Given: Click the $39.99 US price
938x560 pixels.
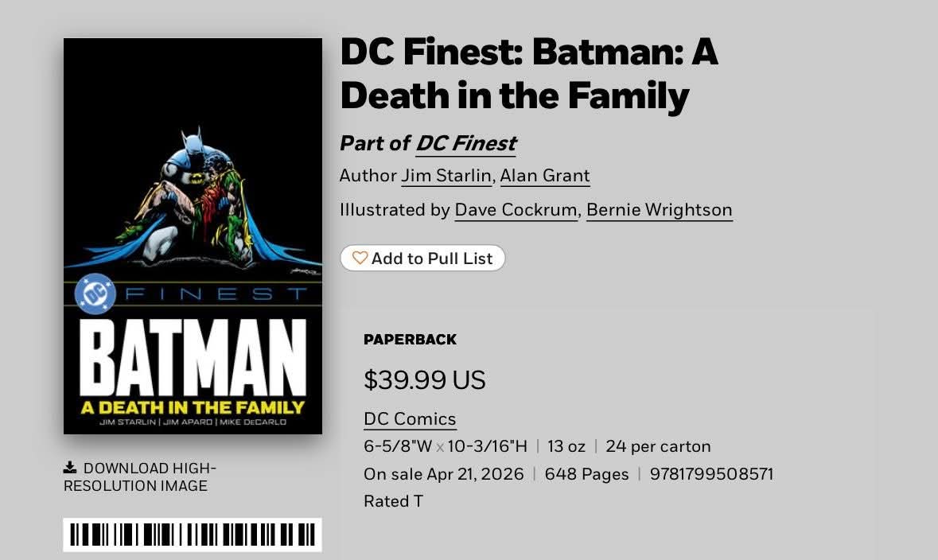Looking at the screenshot, I should (x=424, y=380).
